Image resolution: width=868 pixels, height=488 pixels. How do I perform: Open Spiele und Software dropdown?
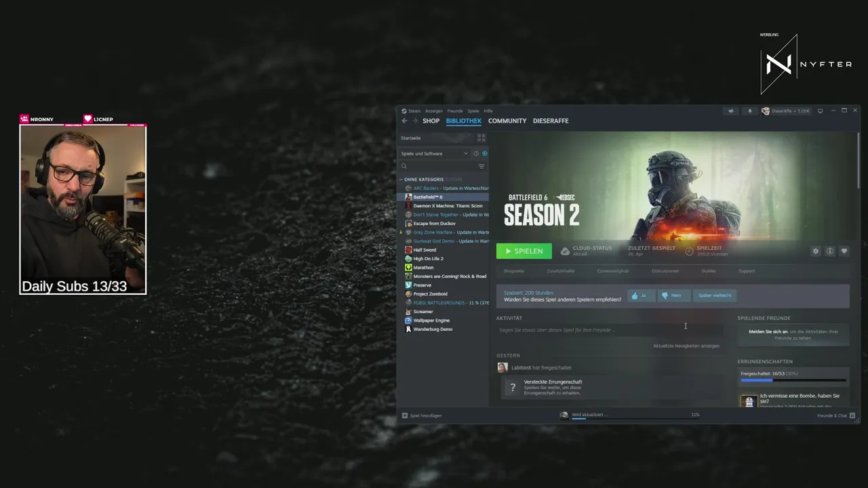(x=434, y=153)
